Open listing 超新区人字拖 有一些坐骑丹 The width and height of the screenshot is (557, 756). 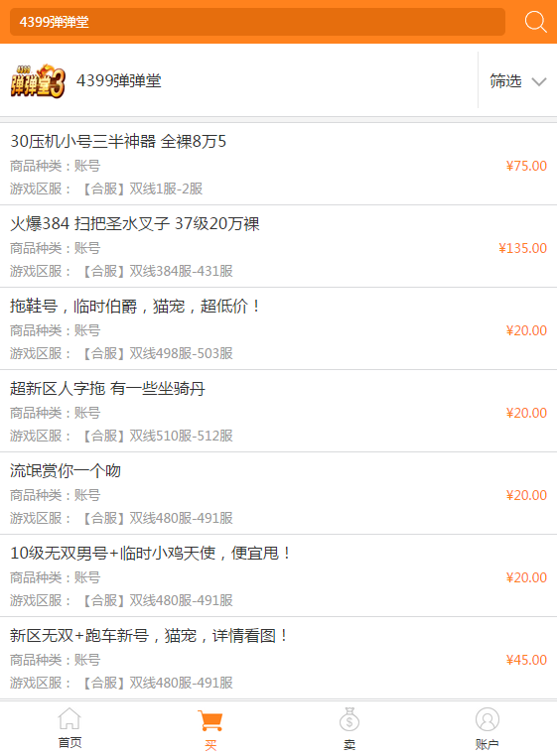(x=278, y=412)
